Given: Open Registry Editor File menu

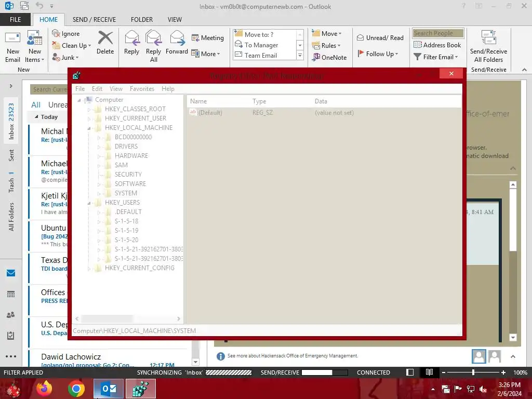Looking at the screenshot, I should (x=80, y=88).
